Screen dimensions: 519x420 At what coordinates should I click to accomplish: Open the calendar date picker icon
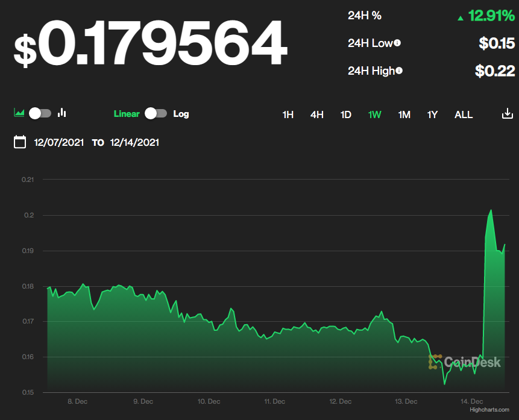20,142
